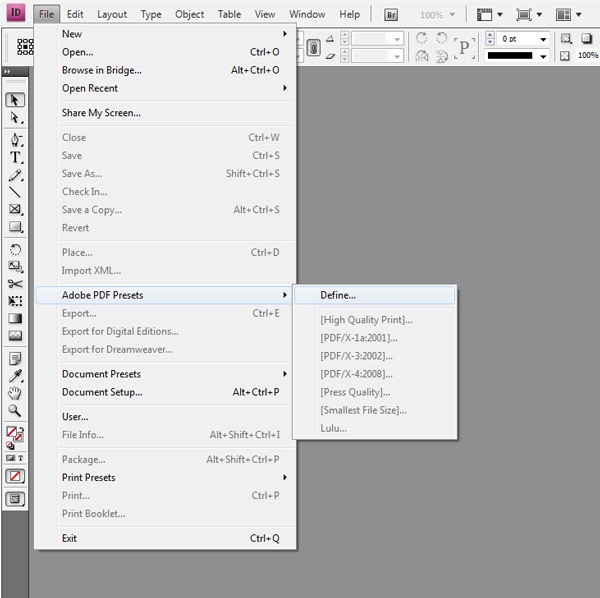Activate the Selection tool arrow
Image resolution: width=600 pixels, height=598 pixels.
15,100
